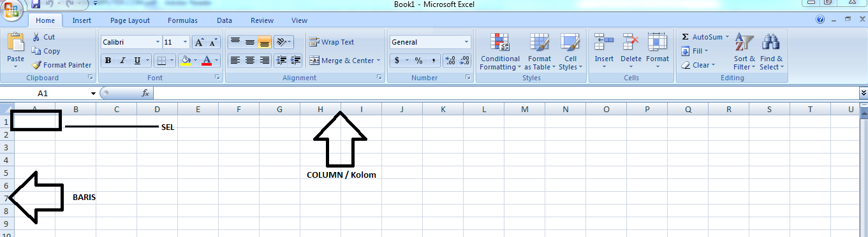
Task: Decrease font size with Shrink Font
Action: click(213, 42)
